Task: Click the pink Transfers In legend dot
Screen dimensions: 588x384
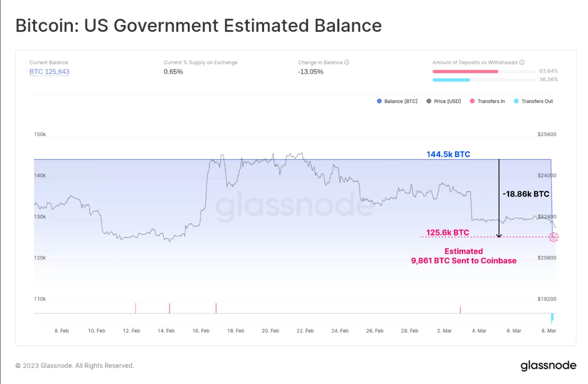Action: point(472,101)
